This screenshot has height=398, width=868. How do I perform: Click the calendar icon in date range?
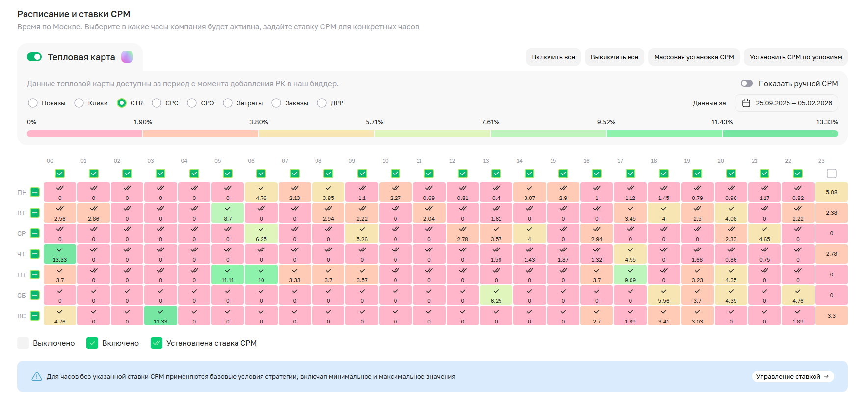click(746, 103)
